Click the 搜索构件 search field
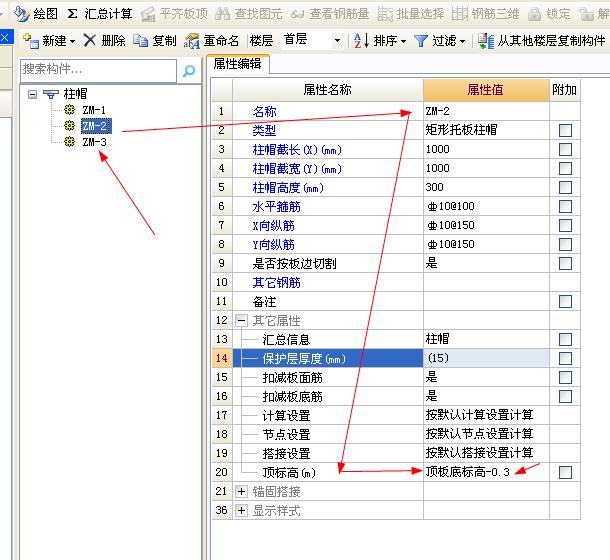Screen dimensions: 610x560 (x=98, y=70)
